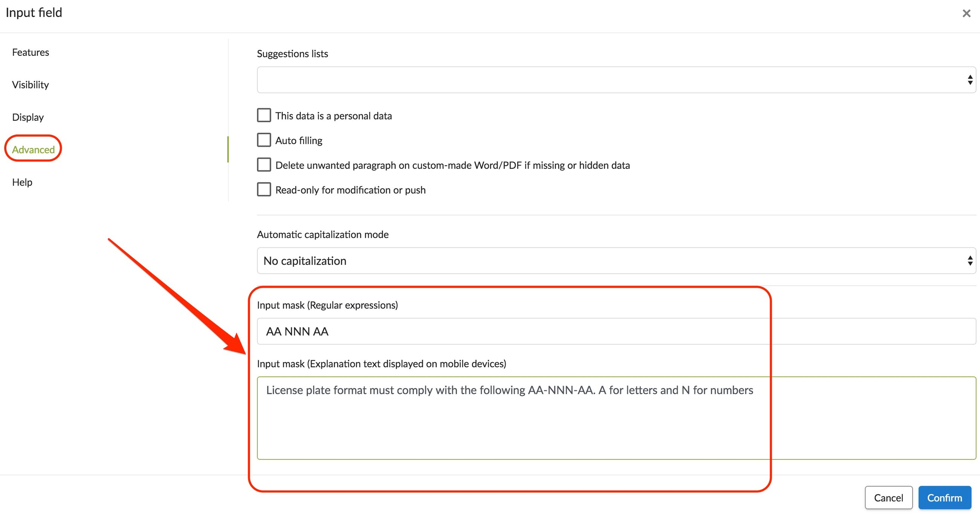Image resolution: width=980 pixels, height=517 pixels.
Task: Click the capitalization dropdown stepper arrows
Action: 971,261
